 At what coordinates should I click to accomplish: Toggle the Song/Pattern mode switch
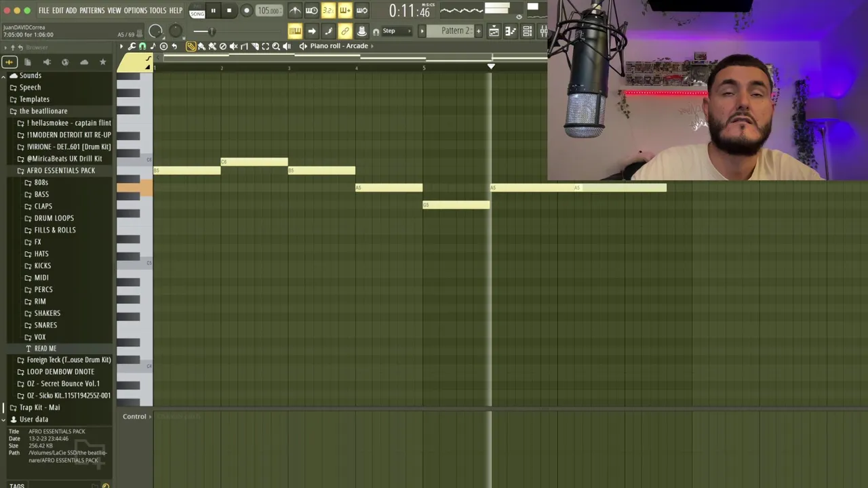pos(197,11)
